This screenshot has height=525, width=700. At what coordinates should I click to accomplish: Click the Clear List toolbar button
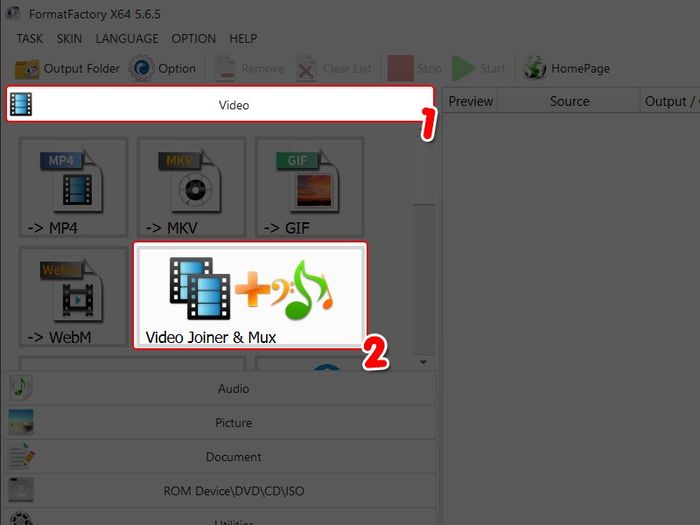coord(333,69)
